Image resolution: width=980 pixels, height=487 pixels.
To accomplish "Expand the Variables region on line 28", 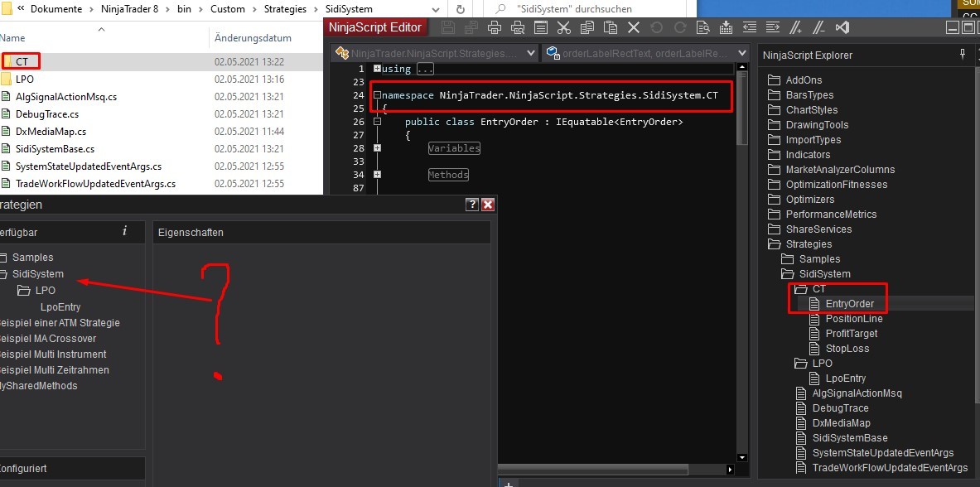I will click(x=377, y=148).
